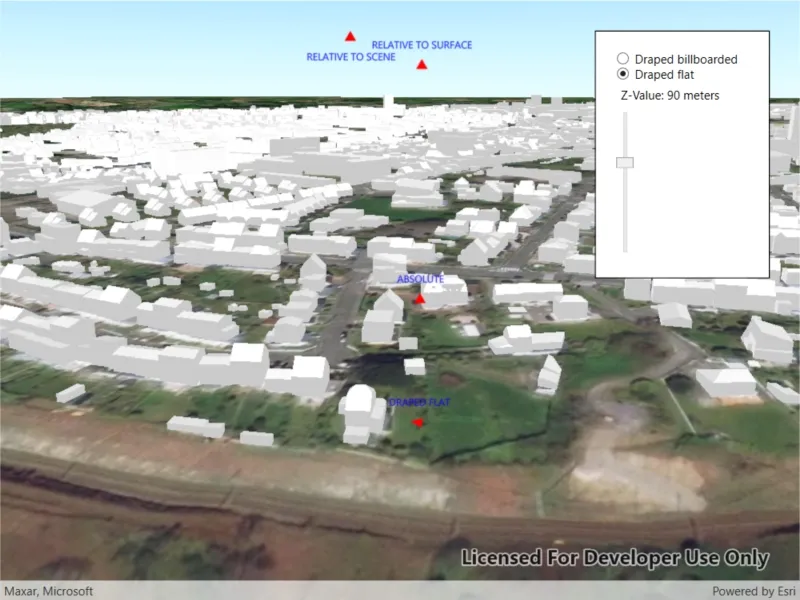Click the RELATIVE TO SCENE label
800x600 pixels.
click(351, 57)
